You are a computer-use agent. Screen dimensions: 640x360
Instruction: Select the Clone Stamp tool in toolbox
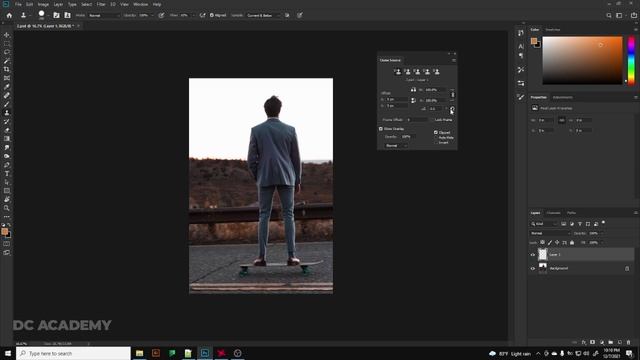coord(7,113)
